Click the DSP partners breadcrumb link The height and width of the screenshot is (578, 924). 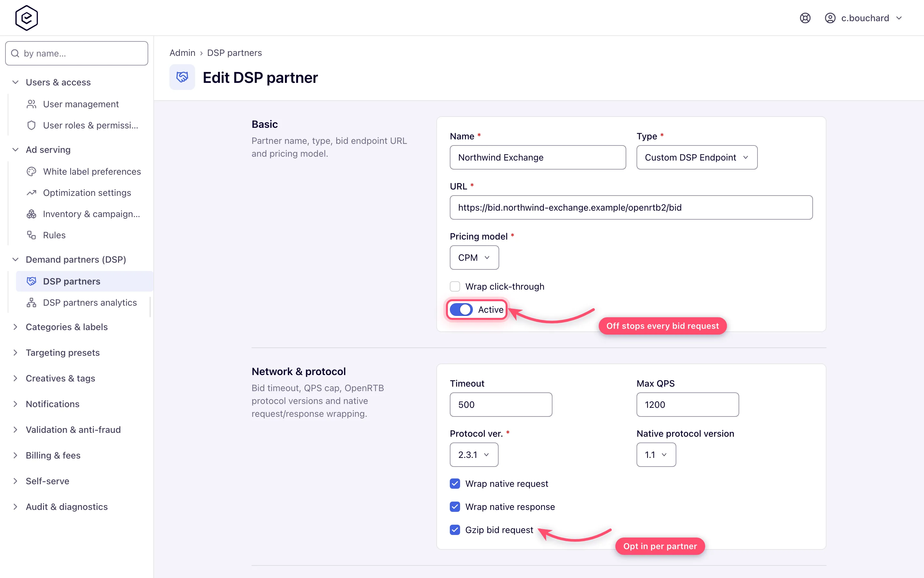(x=235, y=53)
